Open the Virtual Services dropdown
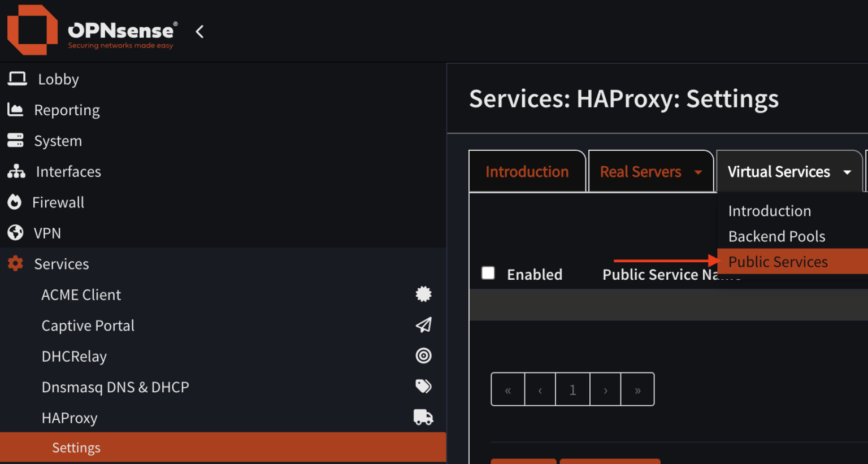This screenshot has height=464, width=868. [789, 171]
